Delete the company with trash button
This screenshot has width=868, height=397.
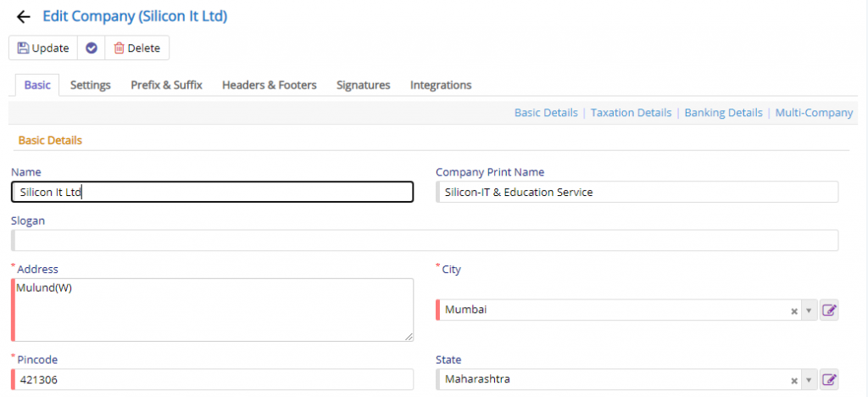[x=136, y=48]
